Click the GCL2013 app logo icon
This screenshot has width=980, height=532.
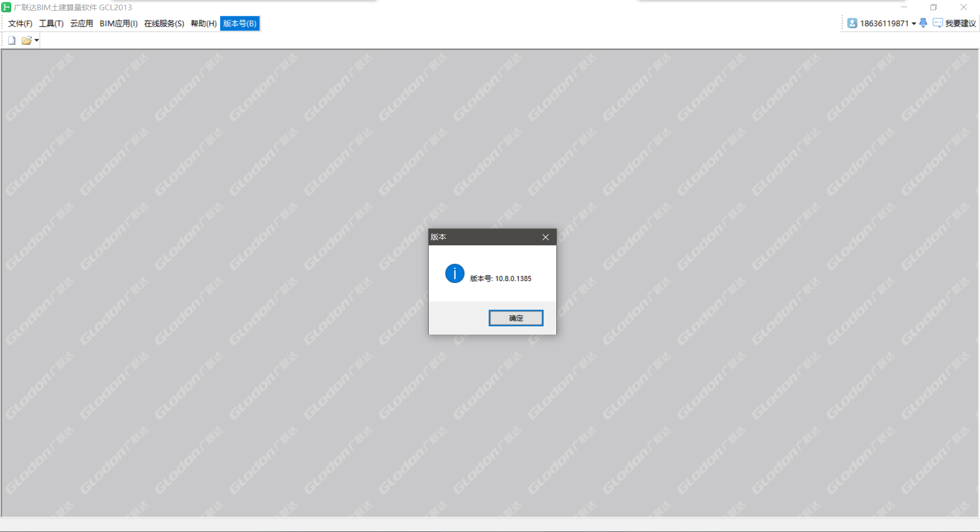click(7, 7)
